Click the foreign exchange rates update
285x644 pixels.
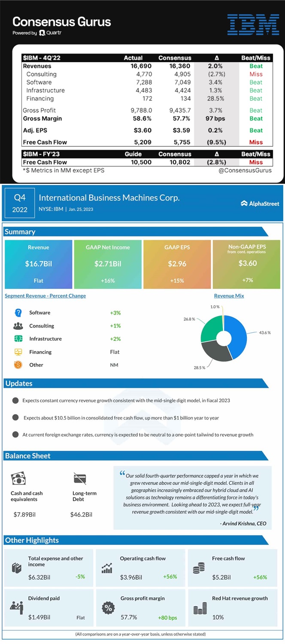138,435
